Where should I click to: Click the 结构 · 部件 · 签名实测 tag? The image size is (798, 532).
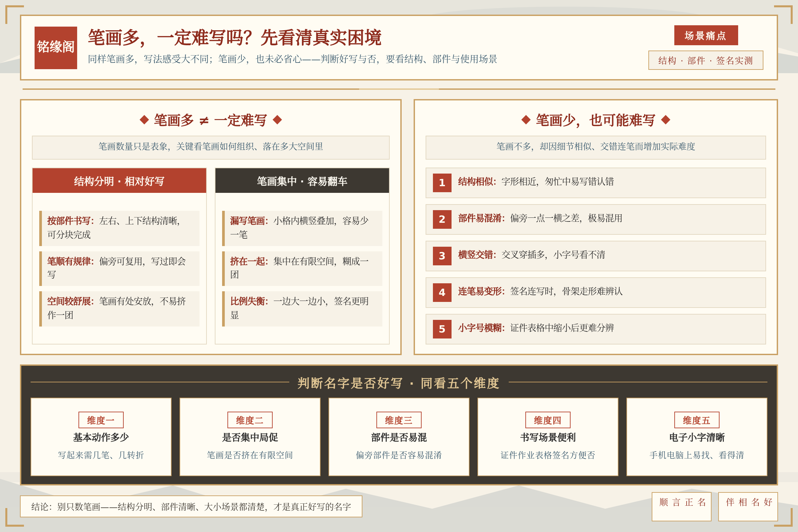pos(706,61)
